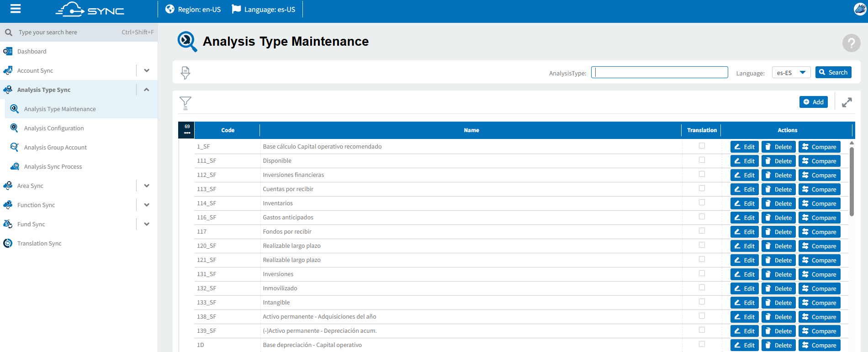Click the Analysis Sync Process icon
868x352 pixels.
(x=15, y=166)
